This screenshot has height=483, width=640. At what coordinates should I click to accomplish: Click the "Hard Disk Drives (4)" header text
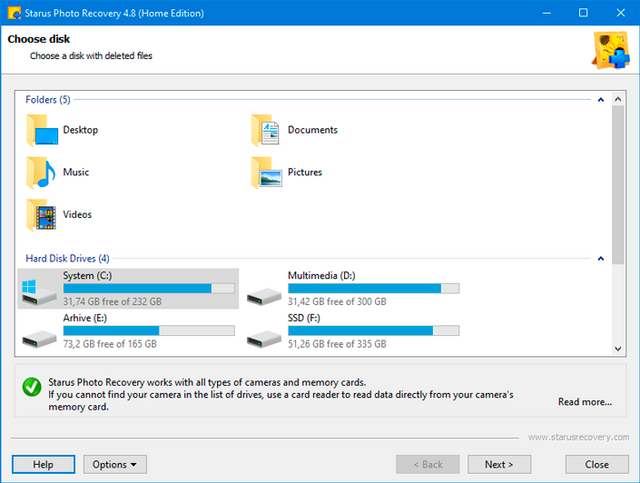coord(67,258)
